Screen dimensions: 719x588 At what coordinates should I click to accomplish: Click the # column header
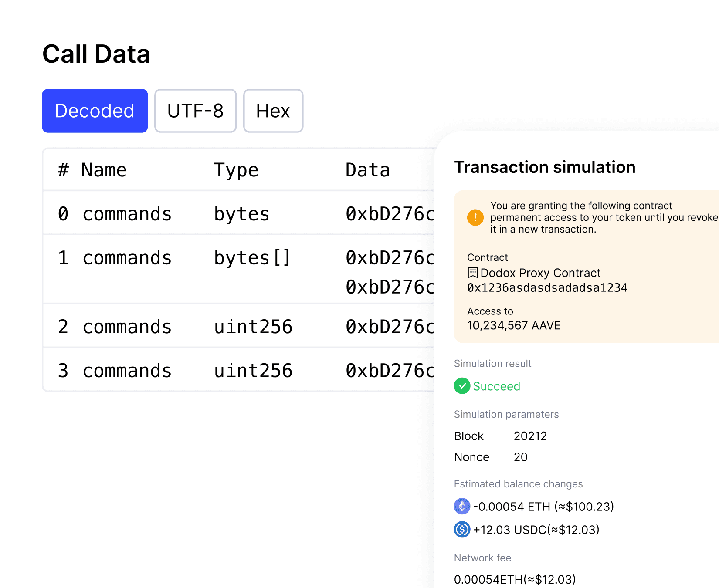pyautogui.click(x=63, y=170)
